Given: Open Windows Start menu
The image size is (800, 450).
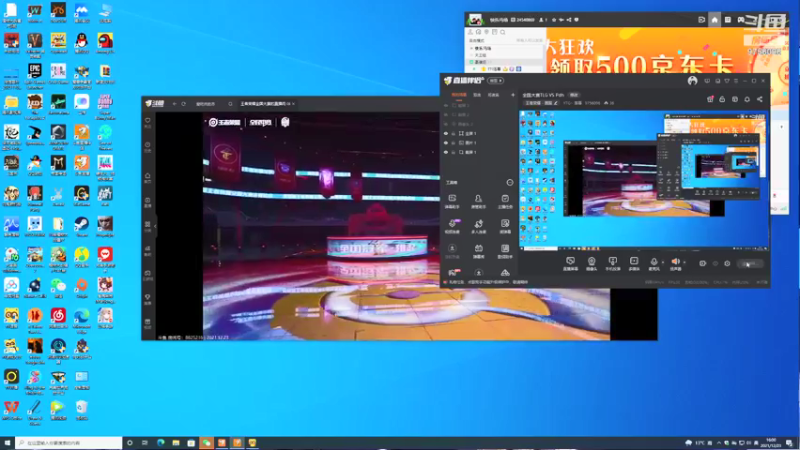Looking at the screenshot, I should click(x=7, y=443).
